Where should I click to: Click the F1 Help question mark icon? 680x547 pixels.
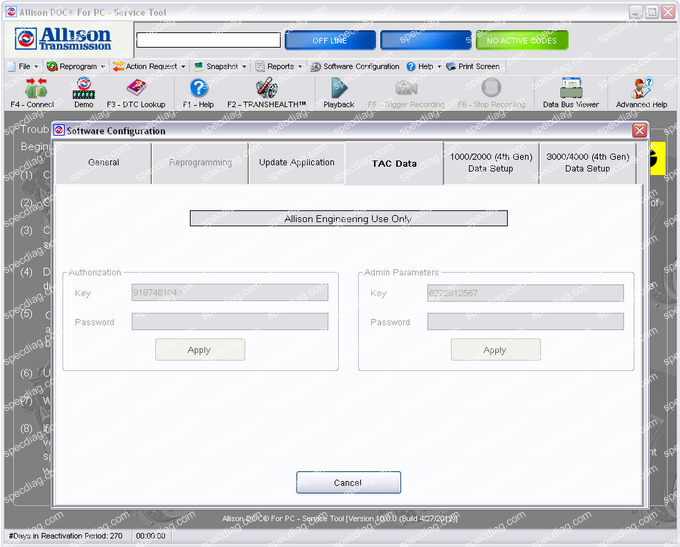199,89
